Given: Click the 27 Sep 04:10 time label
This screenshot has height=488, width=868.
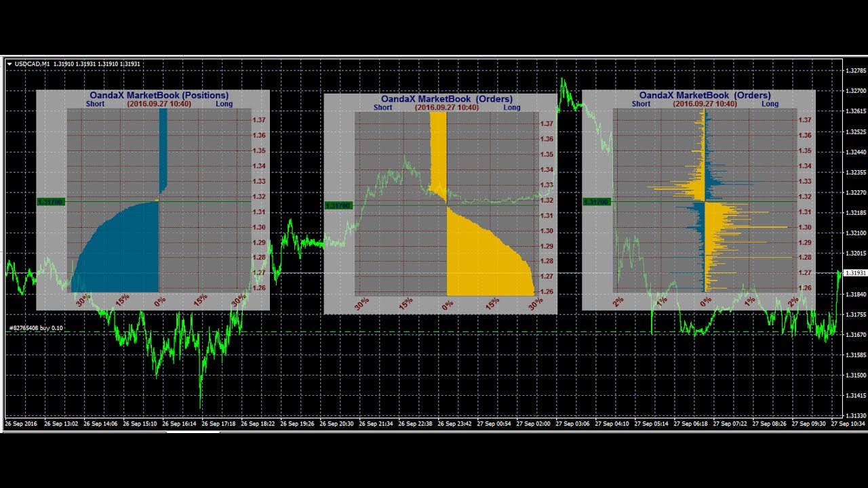Looking at the screenshot, I should coord(612,424).
